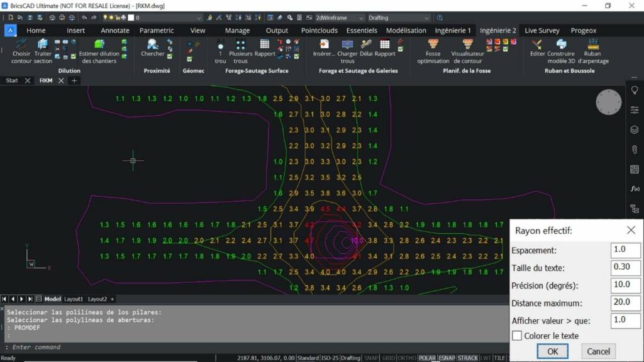Switch to the Layout1 tab

74,299
